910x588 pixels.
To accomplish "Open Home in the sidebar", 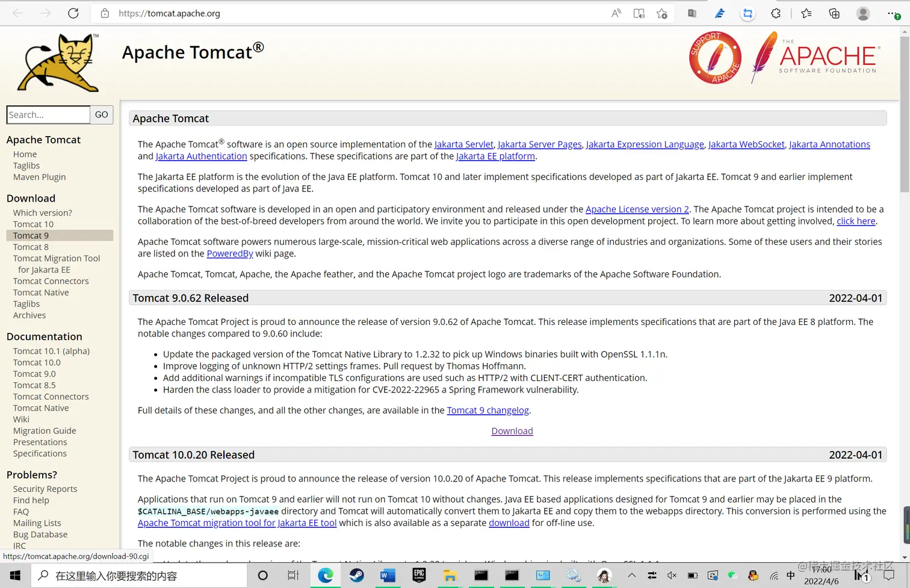I will pyautogui.click(x=25, y=154).
